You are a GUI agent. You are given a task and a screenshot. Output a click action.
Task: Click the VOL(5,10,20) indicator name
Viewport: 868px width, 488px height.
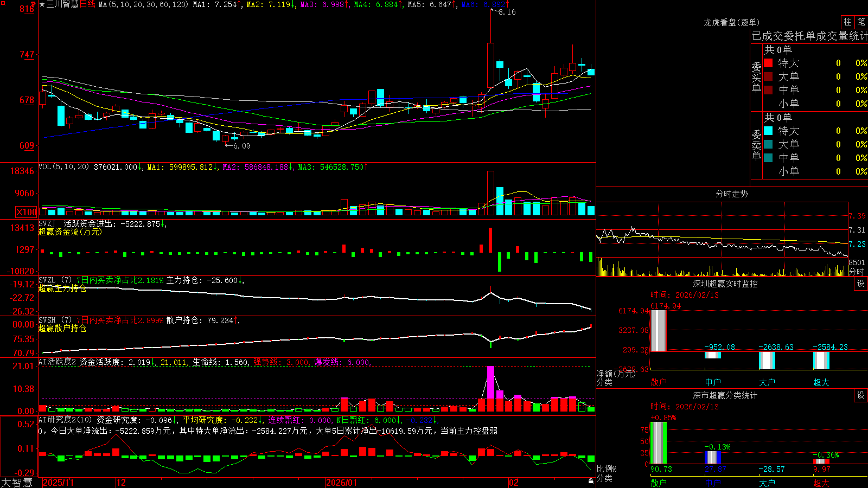[63, 167]
